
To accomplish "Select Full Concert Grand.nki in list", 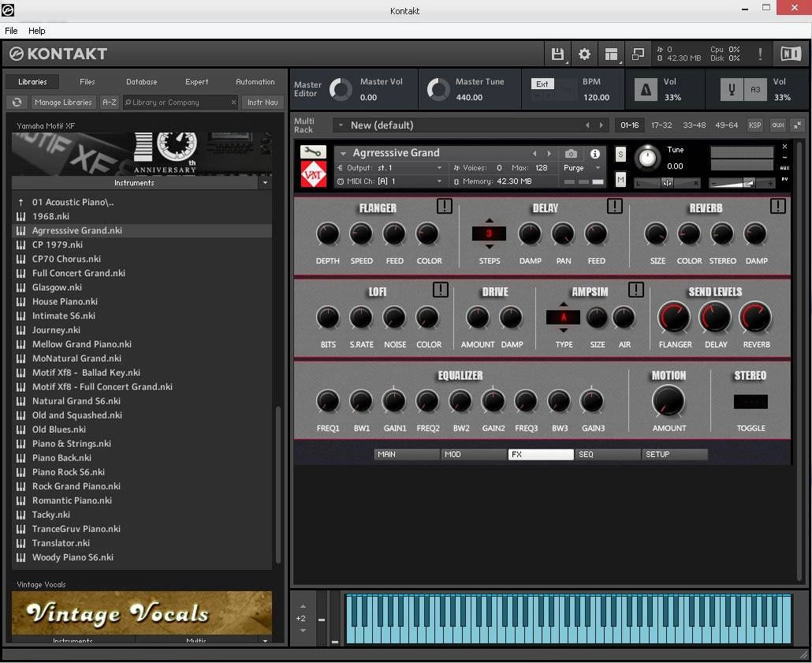I will pos(142,273).
